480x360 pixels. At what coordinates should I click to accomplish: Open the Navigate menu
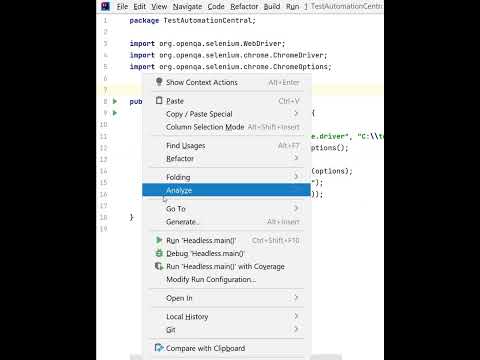[x=187, y=6]
